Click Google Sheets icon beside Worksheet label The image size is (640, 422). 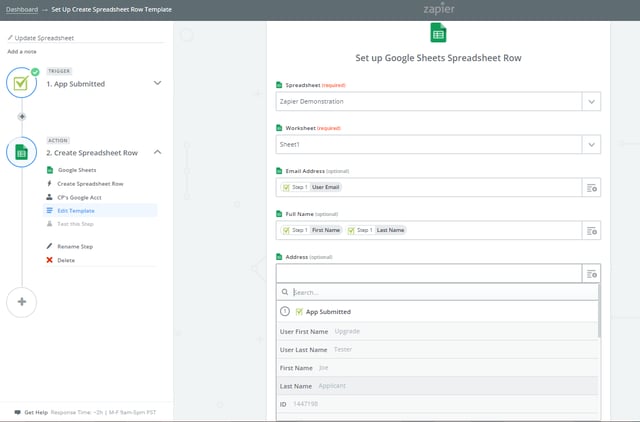pos(279,128)
